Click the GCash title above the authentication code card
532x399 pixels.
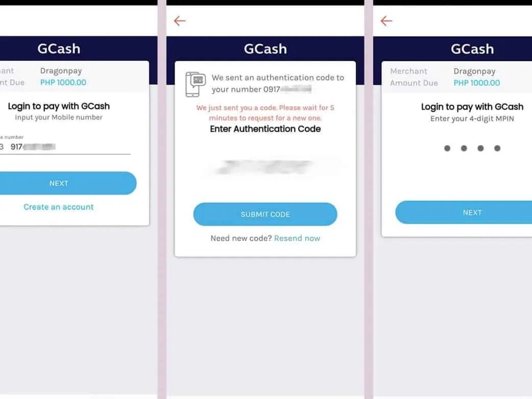pyautogui.click(x=265, y=49)
